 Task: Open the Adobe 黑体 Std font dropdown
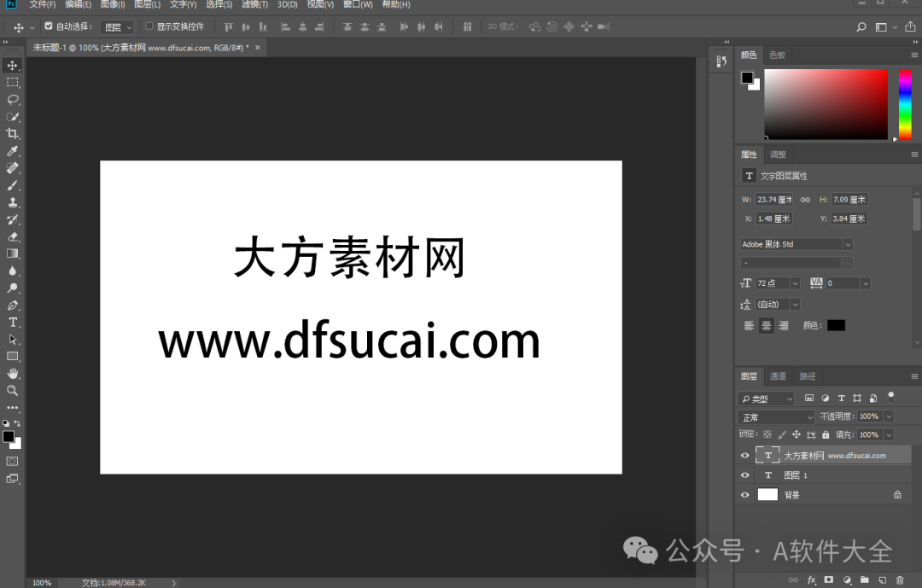[x=848, y=244]
